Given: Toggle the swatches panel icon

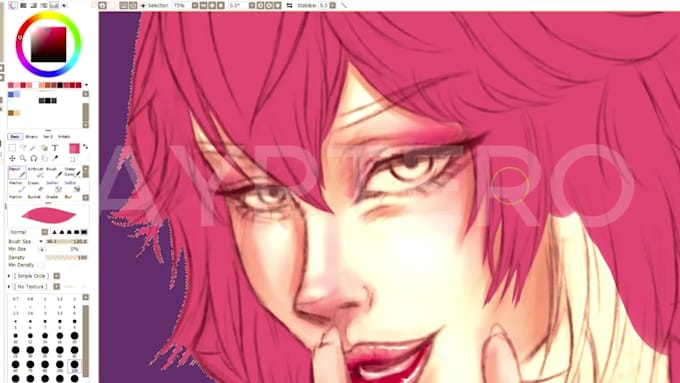Looking at the screenshot, I should [x=54, y=5].
